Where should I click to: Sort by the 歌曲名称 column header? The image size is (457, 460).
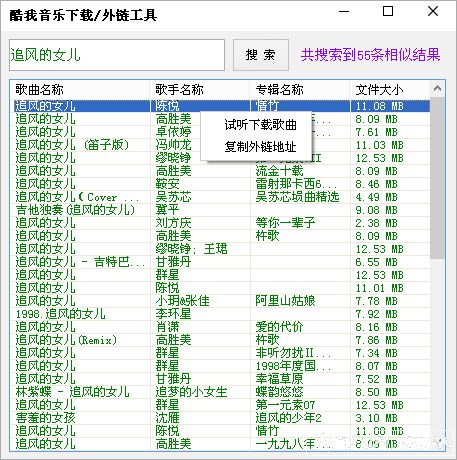point(80,89)
